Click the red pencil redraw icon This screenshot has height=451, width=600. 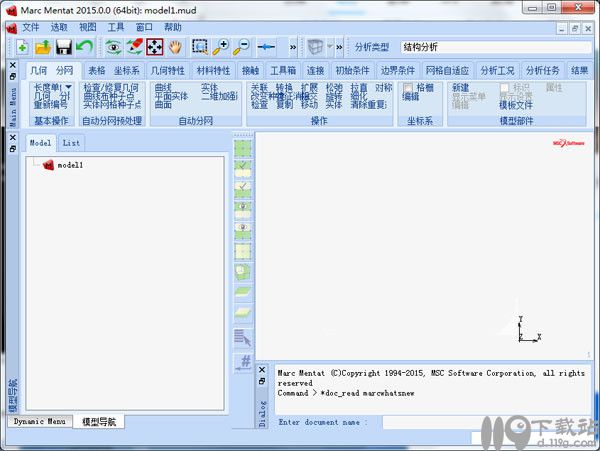coord(134,47)
